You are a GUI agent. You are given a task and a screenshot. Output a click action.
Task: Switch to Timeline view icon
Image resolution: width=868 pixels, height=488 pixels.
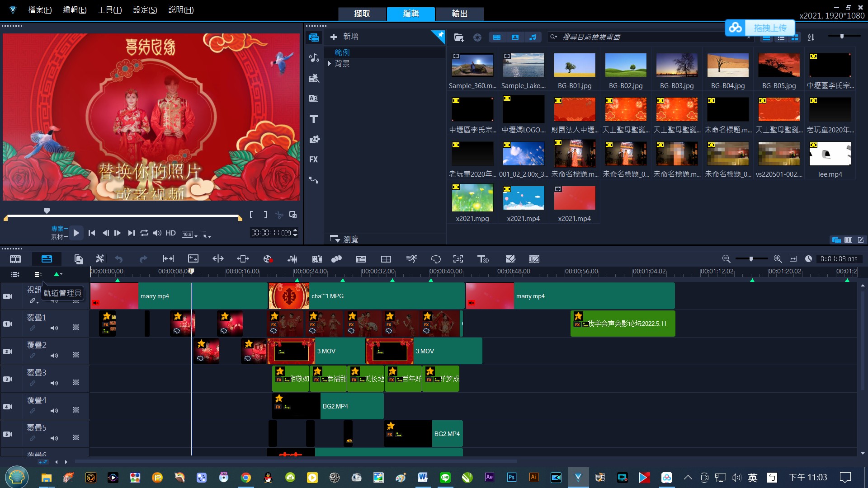click(x=47, y=259)
